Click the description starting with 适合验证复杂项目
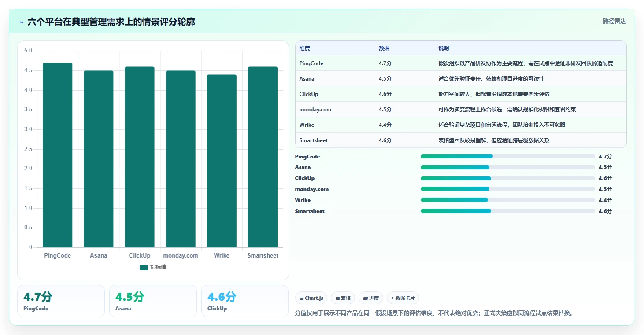The width and height of the screenshot is (644, 335). pyautogui.click(x=502, y=125)
